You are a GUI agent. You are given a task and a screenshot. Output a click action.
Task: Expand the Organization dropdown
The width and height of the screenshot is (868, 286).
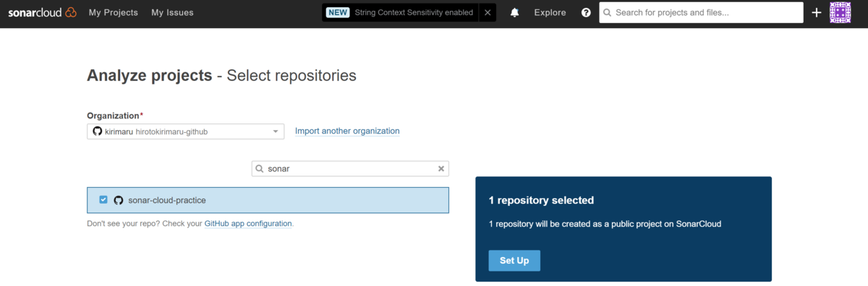pyautogui.click(x=186, y=131)
